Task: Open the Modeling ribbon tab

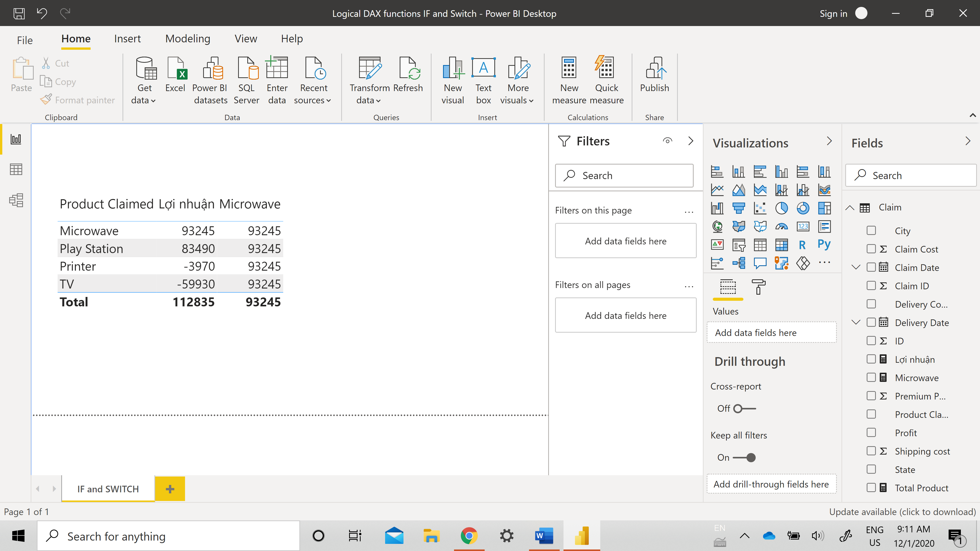Action: click(x=188, y=39)
